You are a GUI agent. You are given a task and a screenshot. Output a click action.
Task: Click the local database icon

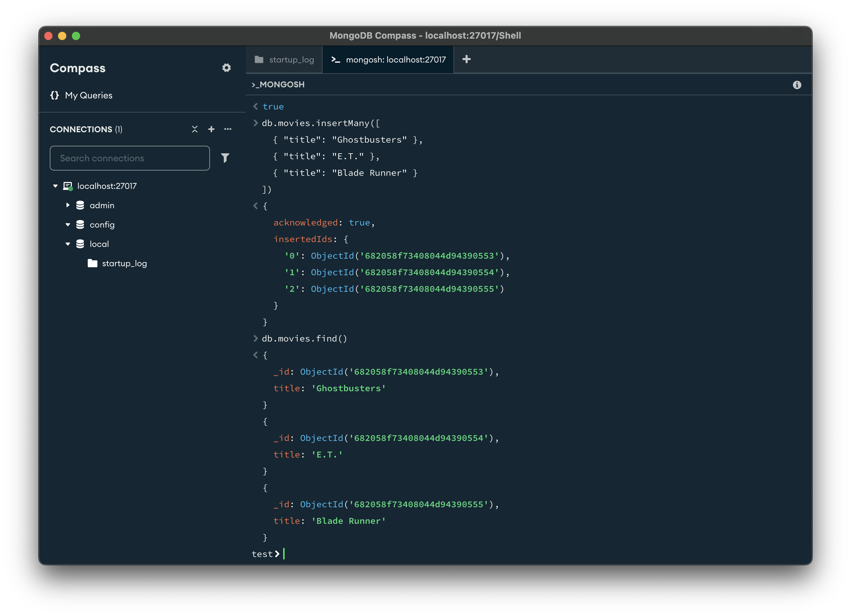[x=80, y=244]
